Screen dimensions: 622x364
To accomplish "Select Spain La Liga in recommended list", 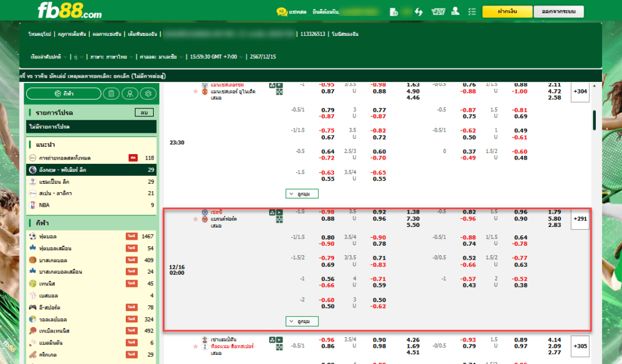I will point(91,194).
